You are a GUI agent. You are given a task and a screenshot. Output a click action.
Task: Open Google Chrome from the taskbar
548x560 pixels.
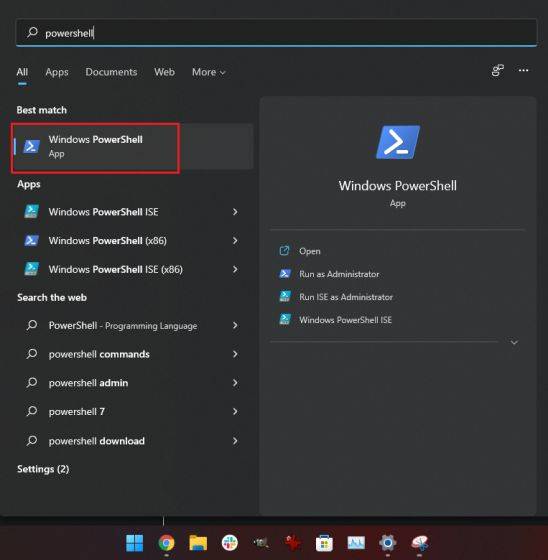[x=166, y=543]
